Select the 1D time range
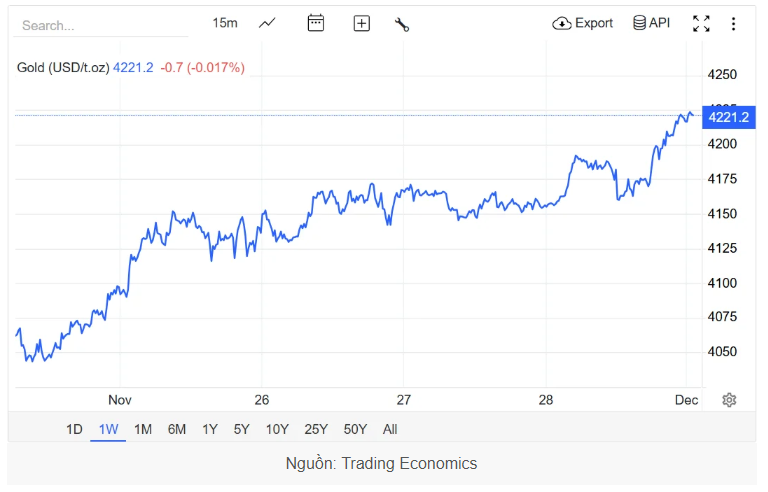Image resolution: width=768 pixels, height=492 pixels. click(x=74, y=429)
